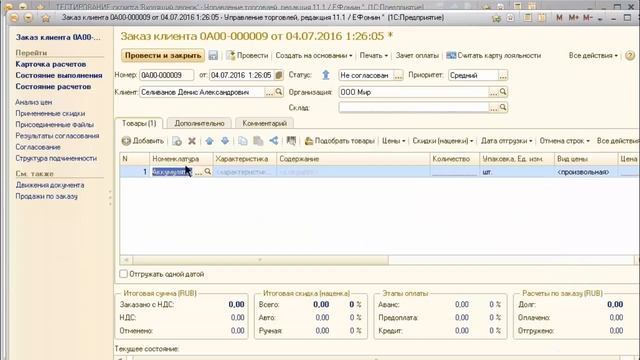Image resolution: width=640 pixels, height=360 pixels.
Task: Open Склад record with the magnifier icon
Action: [x=503, y=108]
